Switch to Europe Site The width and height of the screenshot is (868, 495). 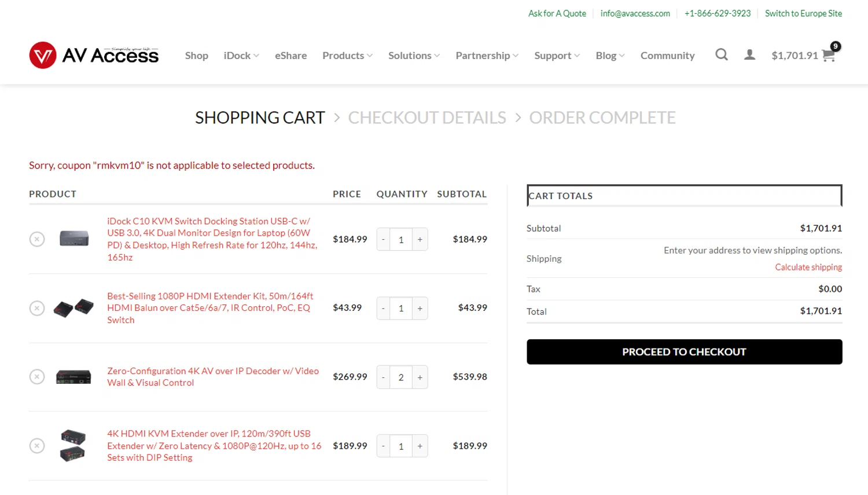tap(803, 13)
